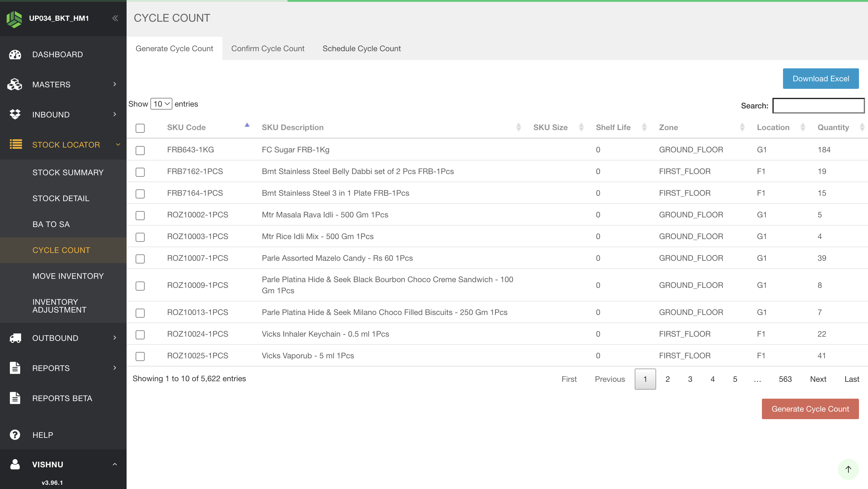Collapse the sidebar using double-chevron icon
Screen dimensions: 868x489
click(x=115, y=18)
